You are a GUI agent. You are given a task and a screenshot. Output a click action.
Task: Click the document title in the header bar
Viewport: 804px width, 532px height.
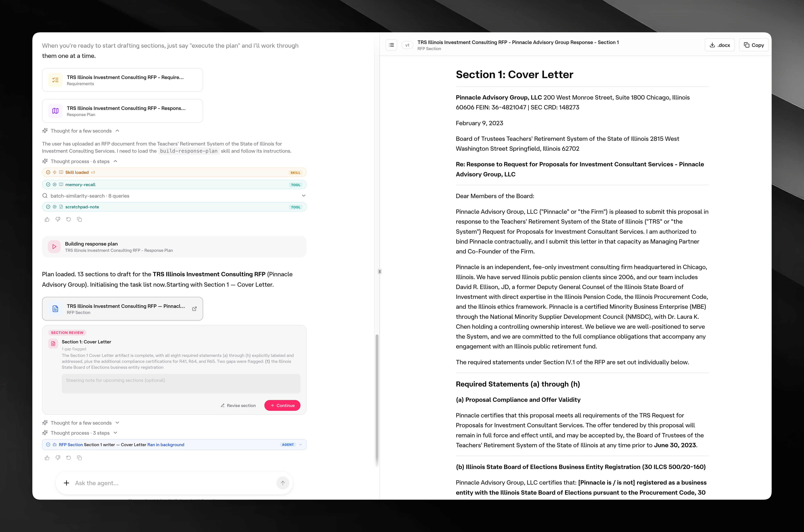(x=518, y=42)
